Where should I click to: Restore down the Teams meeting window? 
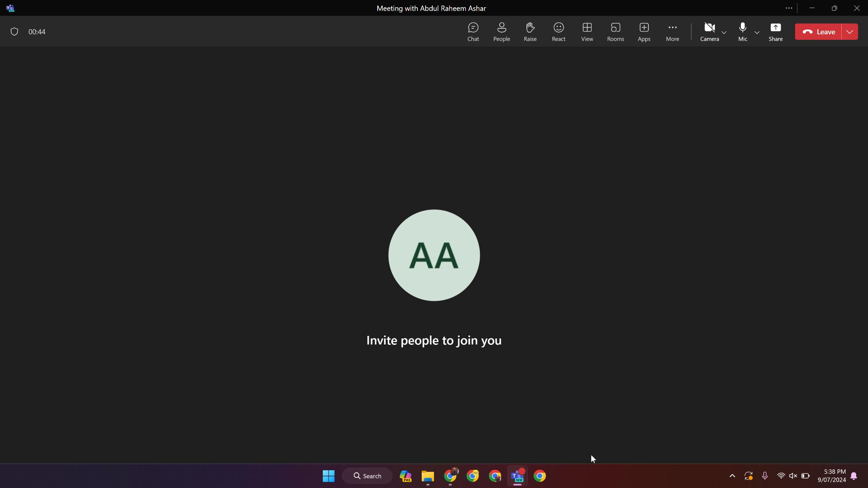coord(834,8)
